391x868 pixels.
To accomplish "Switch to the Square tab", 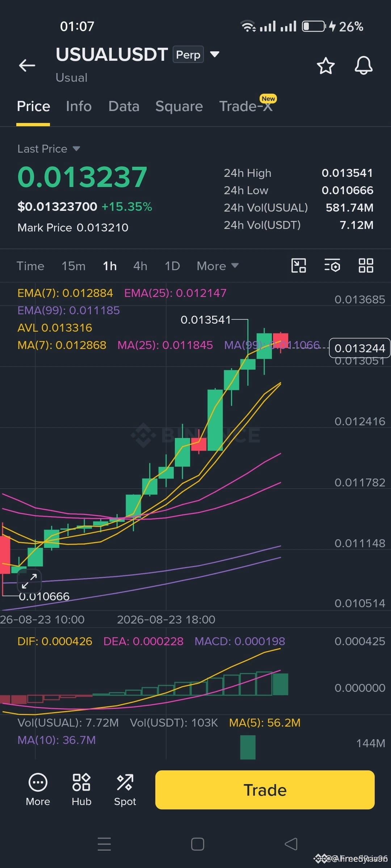I will tap(179, 106).
